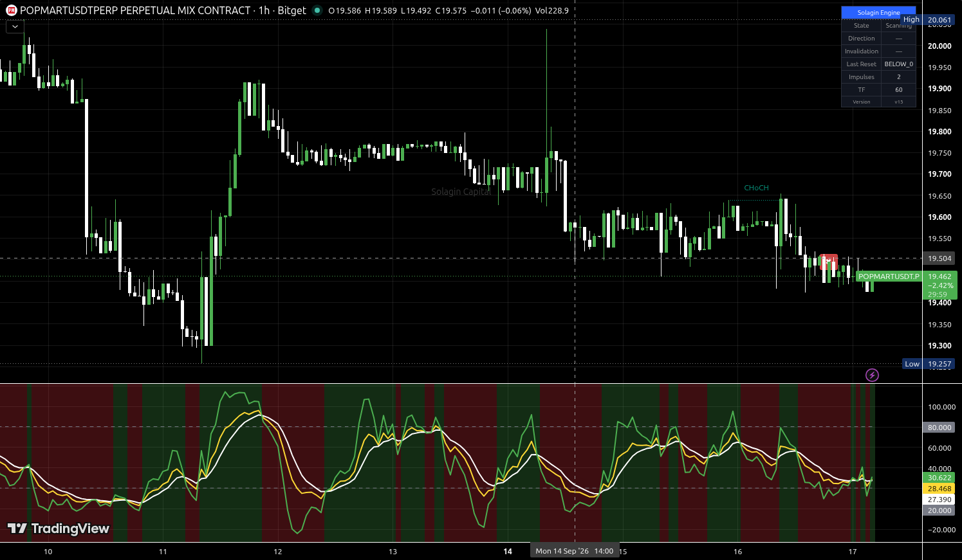Image resolution: width=962 pixels, height=560 pixels.
Task: Collapse the legend with the chevron button
Action: pos(15,27)
